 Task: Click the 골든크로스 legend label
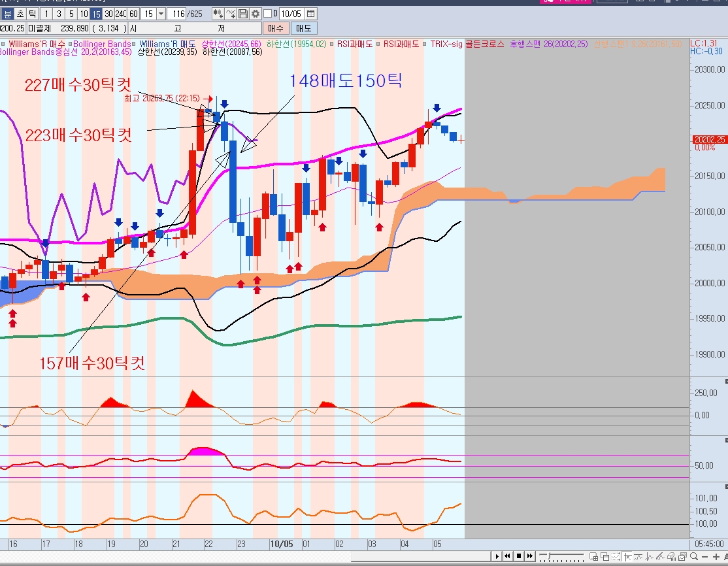pyautogui.click(x=485, y=44)
